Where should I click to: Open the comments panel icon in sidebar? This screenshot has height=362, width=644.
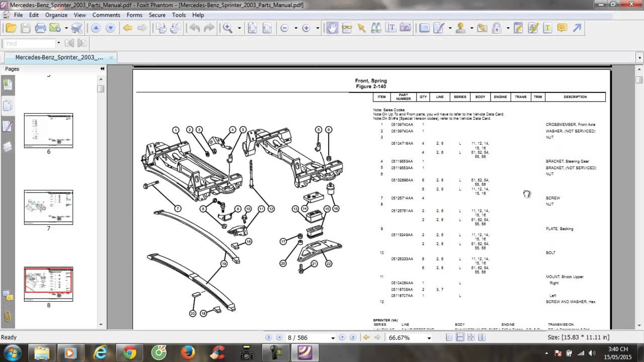(8, 296)
